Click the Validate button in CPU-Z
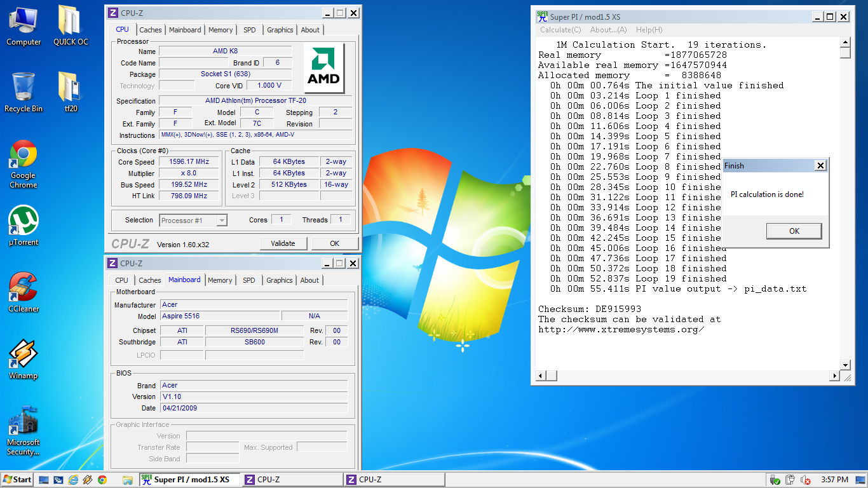 [283, 243]
